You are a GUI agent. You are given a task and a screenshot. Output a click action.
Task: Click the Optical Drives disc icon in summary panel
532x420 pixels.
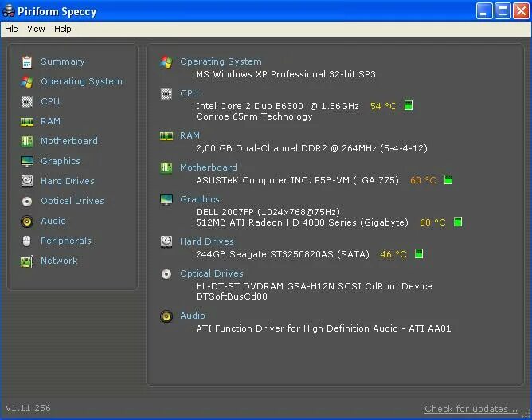coord(166,273)
